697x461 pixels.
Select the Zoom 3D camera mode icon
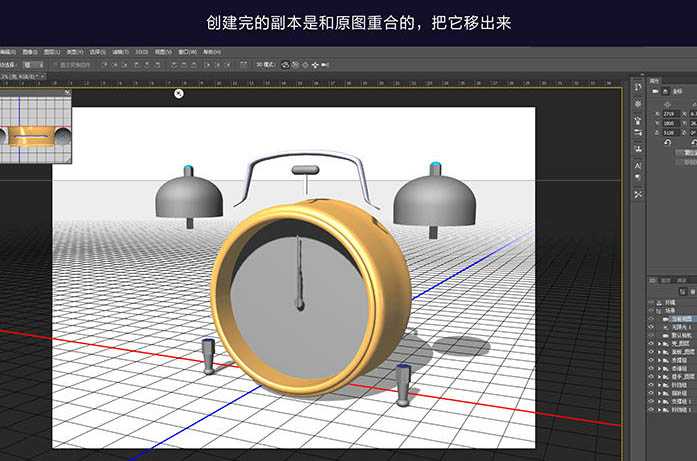click(325, 65)
